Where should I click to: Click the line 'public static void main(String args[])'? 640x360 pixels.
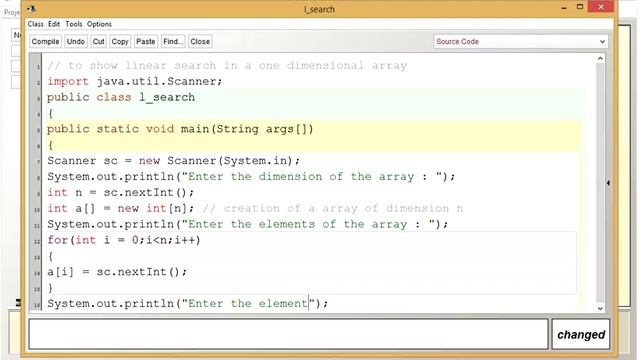coord(180,129)
